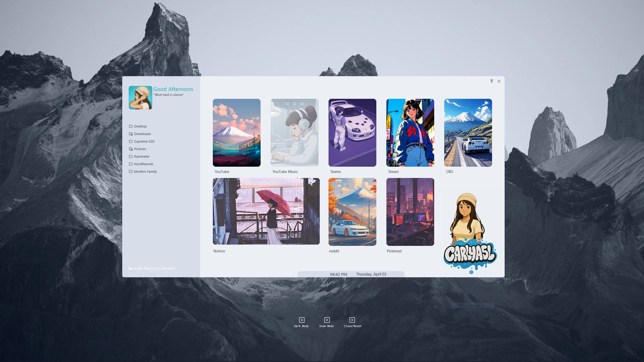
Task: Launch Steam from its tile
Action: [x=410, y=133]
